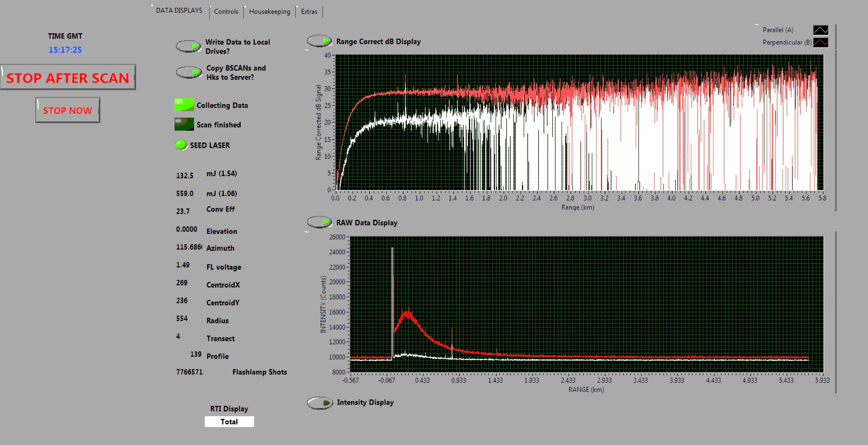Click the SEED LASER round LED
This screenshot has width=868, height=445.
(181, 145)
